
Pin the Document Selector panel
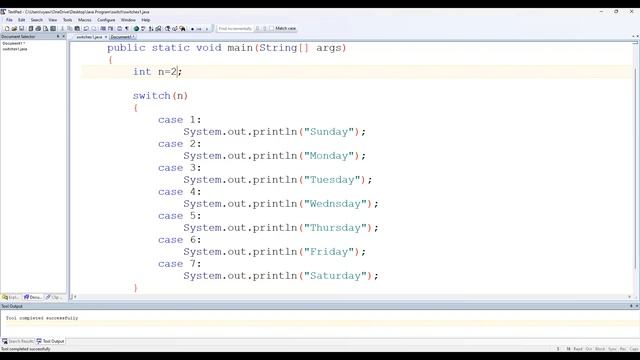(58, 36)
